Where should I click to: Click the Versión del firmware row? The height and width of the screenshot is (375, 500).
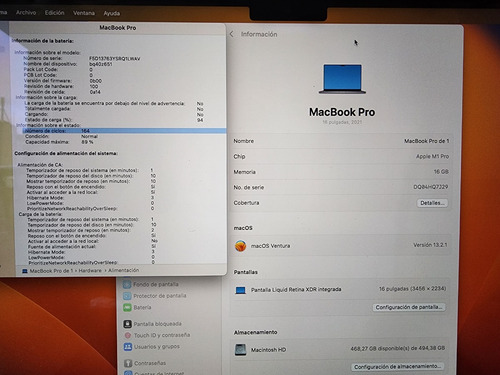pos(63,81)
